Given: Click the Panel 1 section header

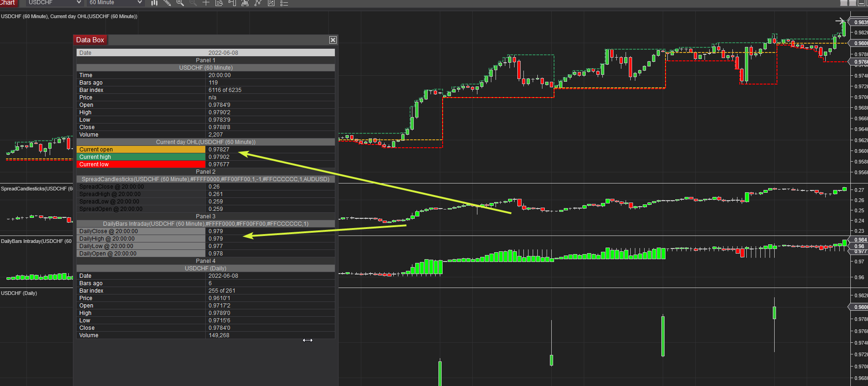Looking at the screenshot, I should click(x=206, y=60).
